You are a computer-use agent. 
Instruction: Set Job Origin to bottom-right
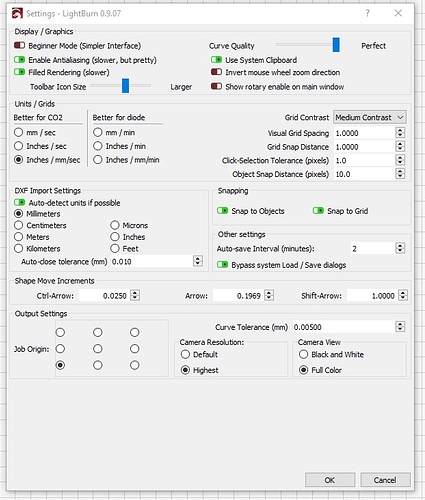[135, 365]
